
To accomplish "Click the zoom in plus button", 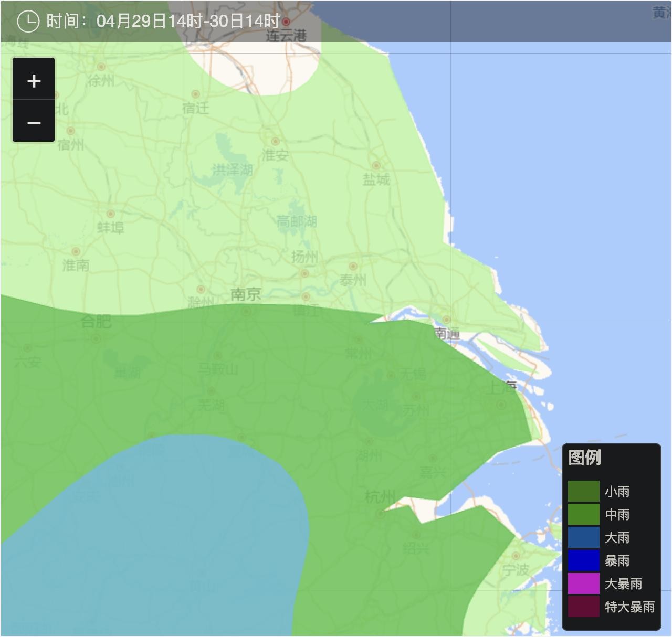I will [x=34, y=80].
